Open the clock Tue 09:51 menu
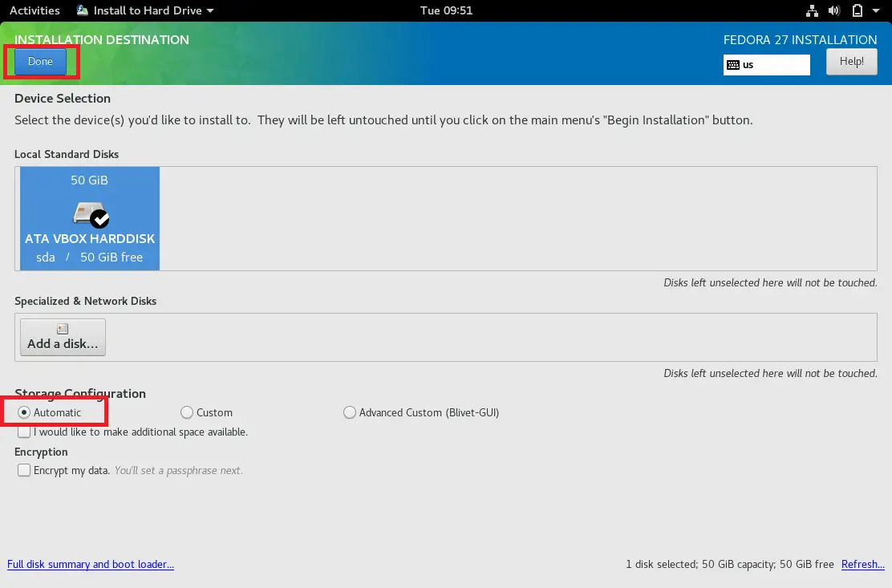Viewport: 892px width, 588px height. (447, 10)
